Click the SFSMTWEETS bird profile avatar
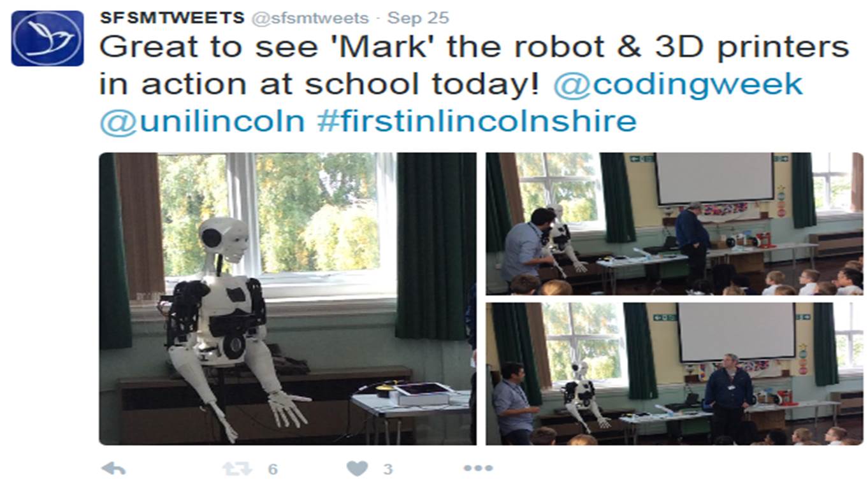This screenshot has height=489, width=868. coord(47,38)
